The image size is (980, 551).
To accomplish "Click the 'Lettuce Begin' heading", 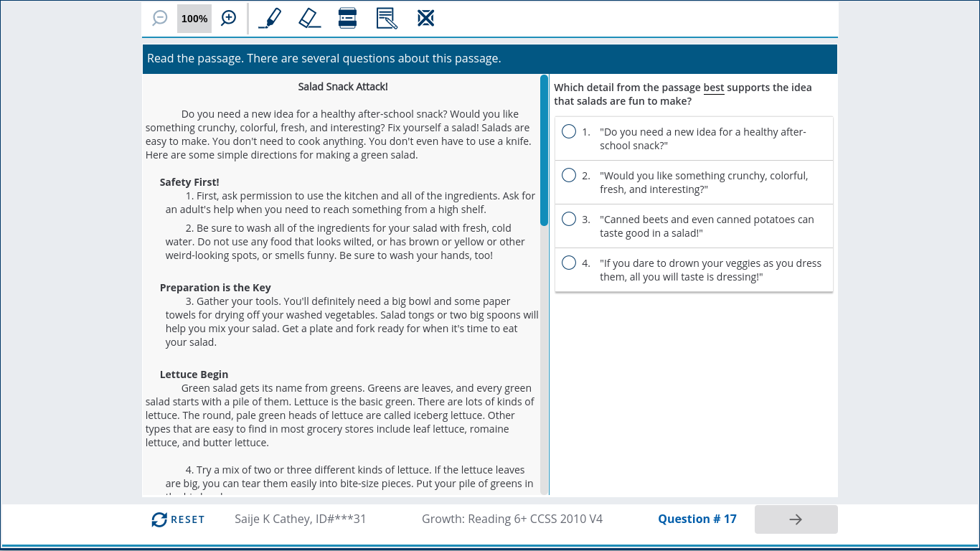I will coord(194,375).
